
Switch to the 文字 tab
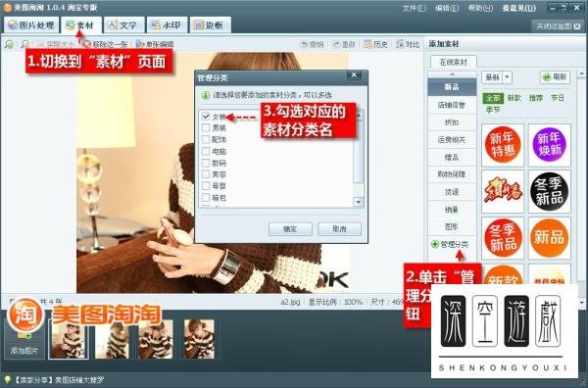pos(123,25)
